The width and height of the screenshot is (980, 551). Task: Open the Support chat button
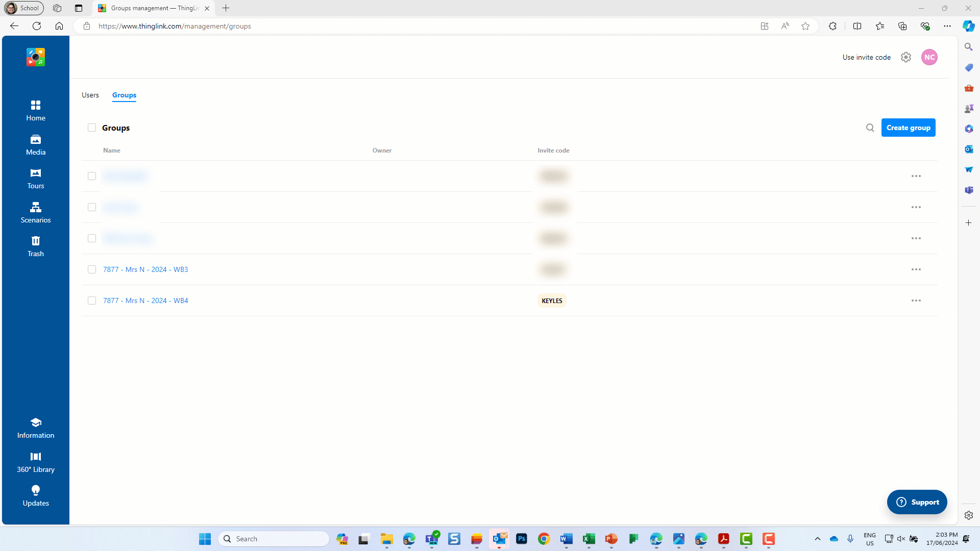917,502
